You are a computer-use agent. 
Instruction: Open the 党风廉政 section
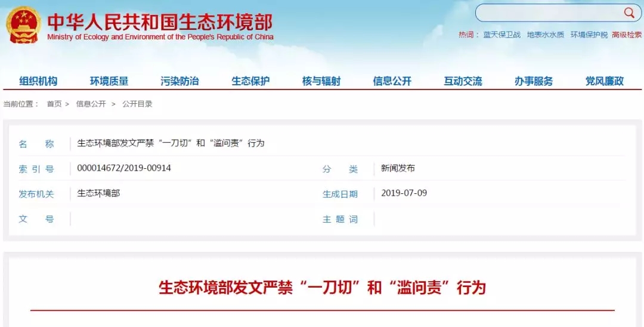coord(604,81)
